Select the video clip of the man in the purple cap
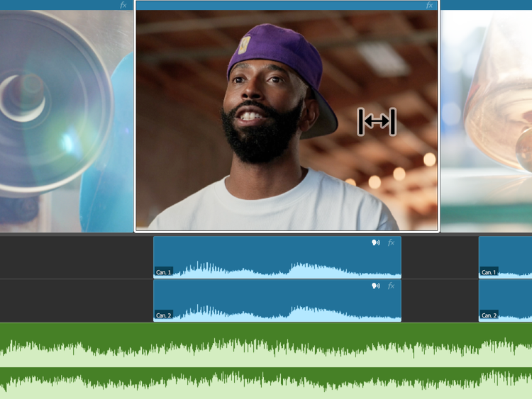The height and width of the screenshot is (399, 532). coord(287,116)
